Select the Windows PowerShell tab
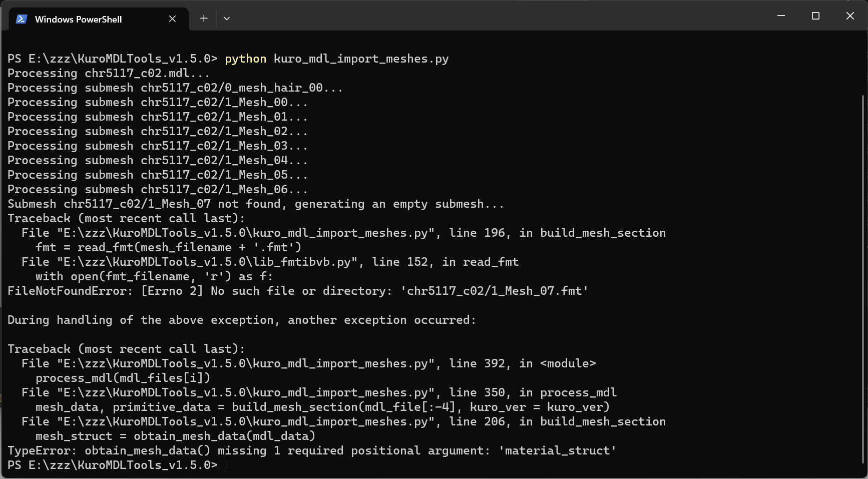Image resolution: width=868 pixels, height=479 pixels. [x=79, y=19]
